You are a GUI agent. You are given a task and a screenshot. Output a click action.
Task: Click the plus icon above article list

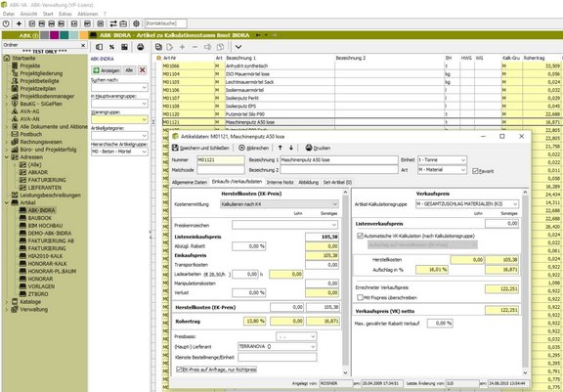tap(183, 47)
